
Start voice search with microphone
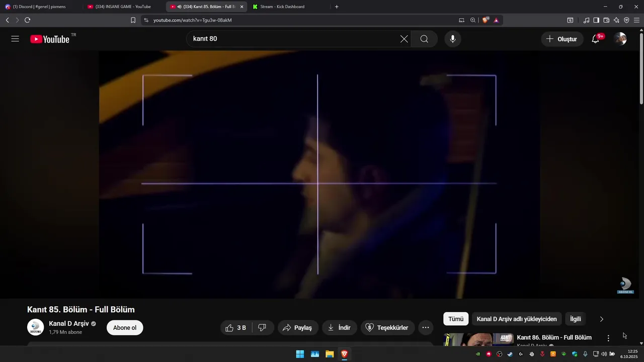[x=452, y=39]
